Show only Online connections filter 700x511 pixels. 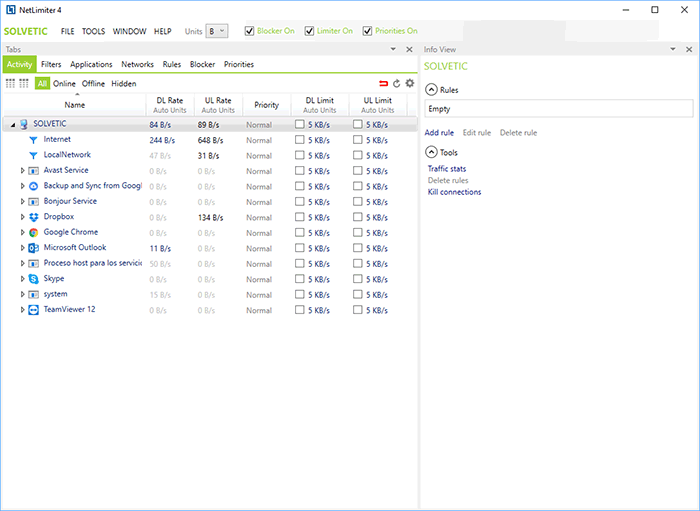64,84
